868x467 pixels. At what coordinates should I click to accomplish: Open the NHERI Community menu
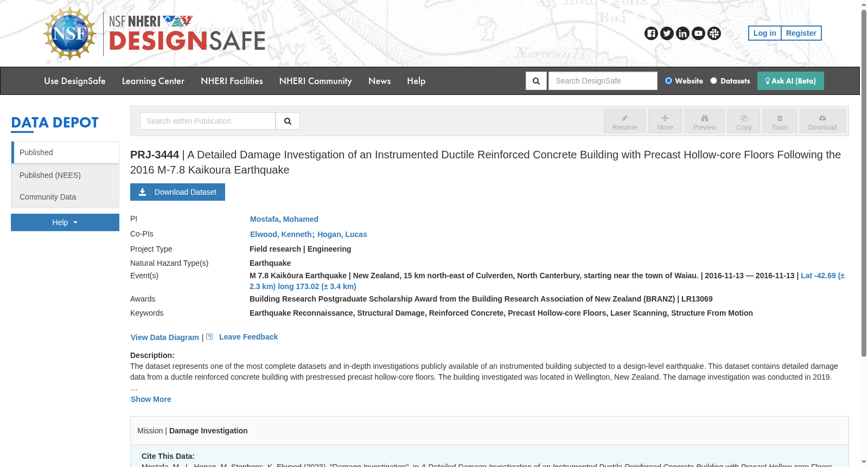coord(316,81)
